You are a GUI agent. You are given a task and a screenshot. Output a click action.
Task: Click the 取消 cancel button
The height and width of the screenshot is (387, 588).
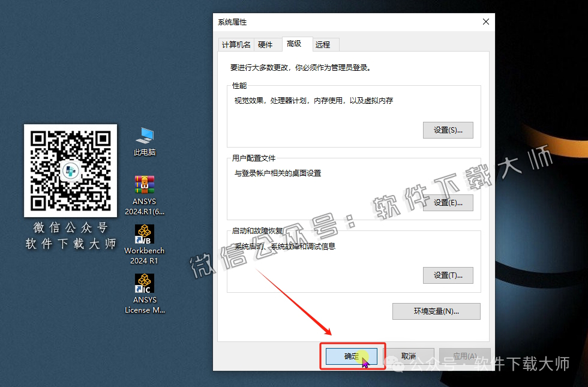point(410,355)
